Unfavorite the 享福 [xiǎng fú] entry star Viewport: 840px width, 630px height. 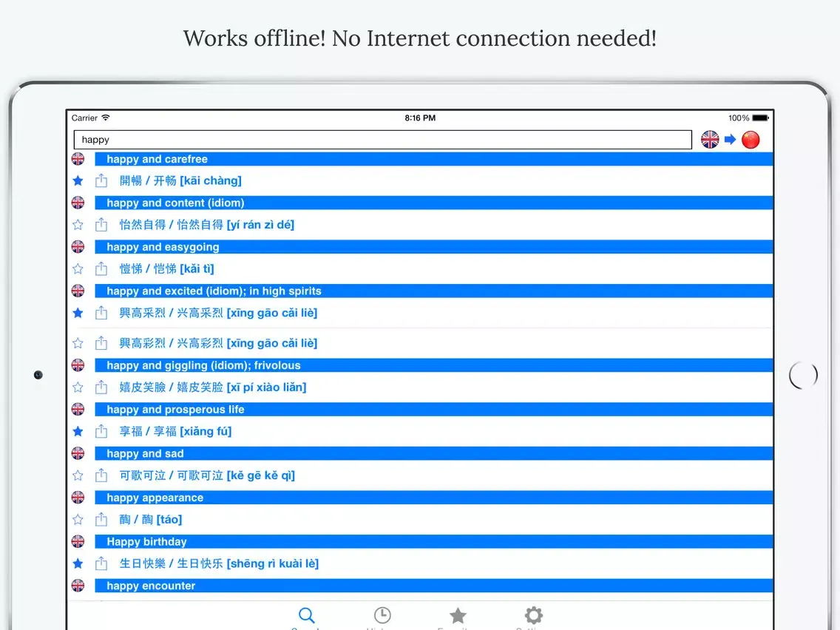[x=78, y=431]
